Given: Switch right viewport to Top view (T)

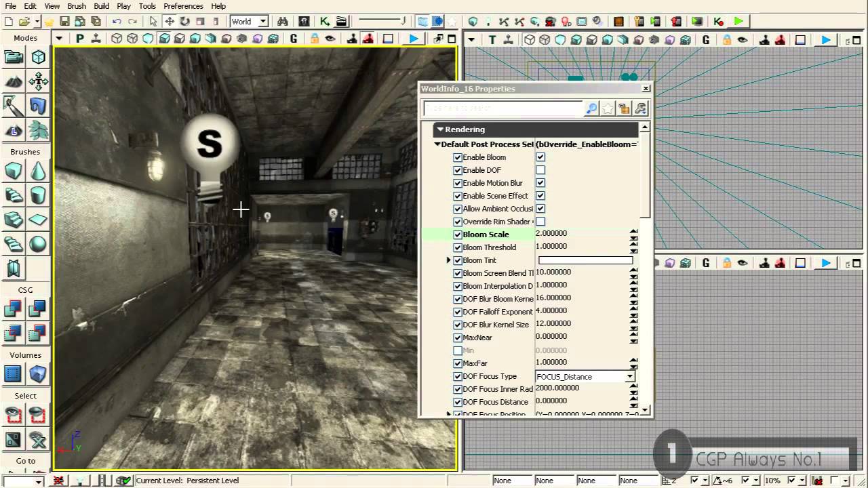Looking at the screenshot, I should 492,40.
